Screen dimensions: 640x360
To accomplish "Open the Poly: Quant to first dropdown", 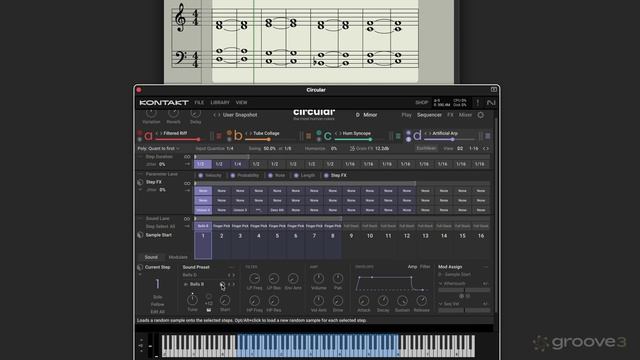I will 158,149.
